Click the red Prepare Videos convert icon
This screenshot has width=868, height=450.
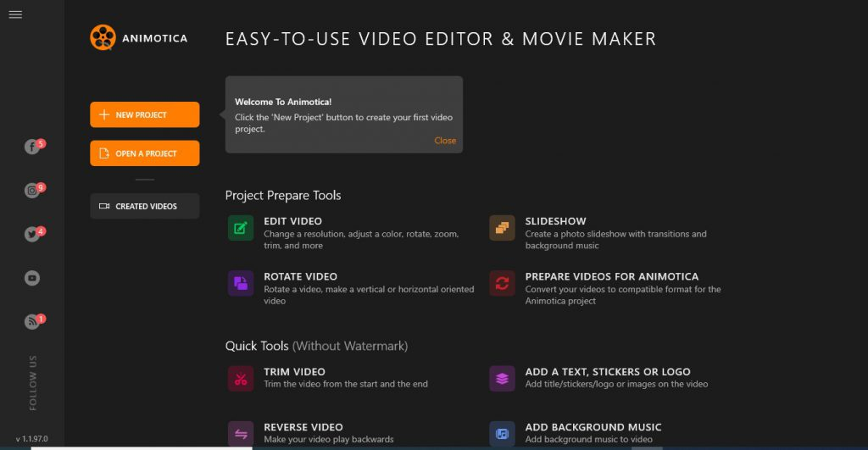pos(502,283)
